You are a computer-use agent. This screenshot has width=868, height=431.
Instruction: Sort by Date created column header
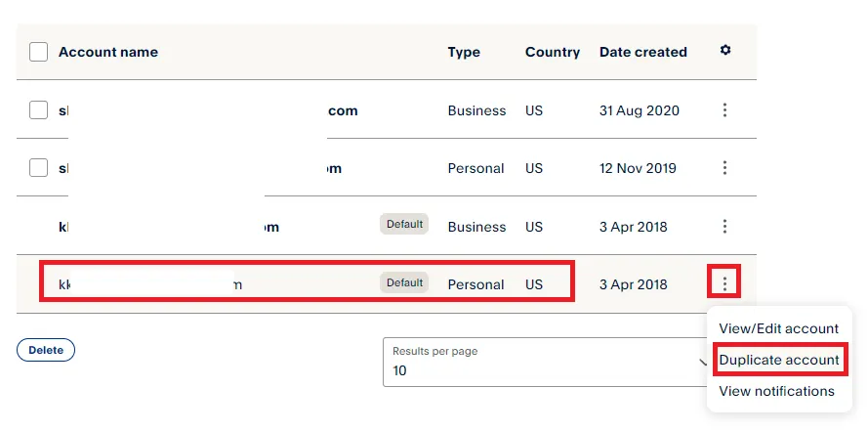click(642, 52)
